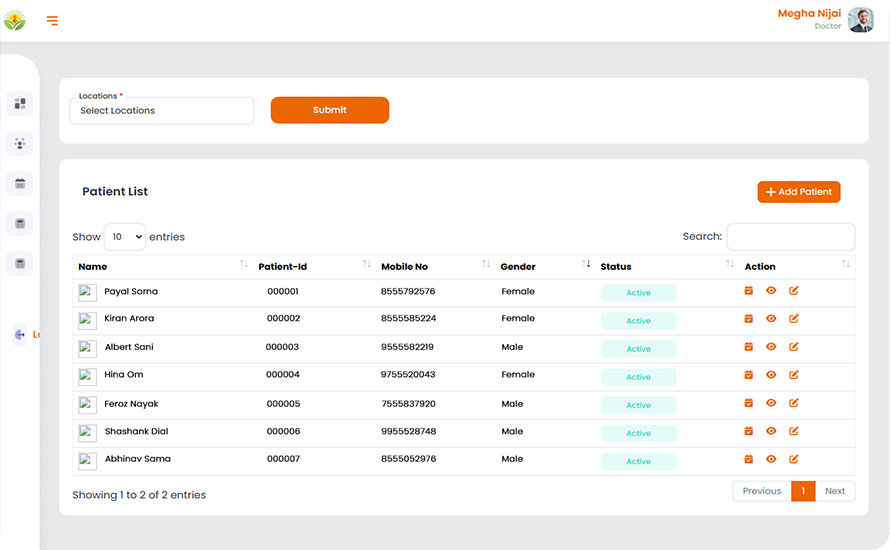890x550 pixels.
Task: Click the hamburger menu icon in header
Action: [x=52, y=21]
